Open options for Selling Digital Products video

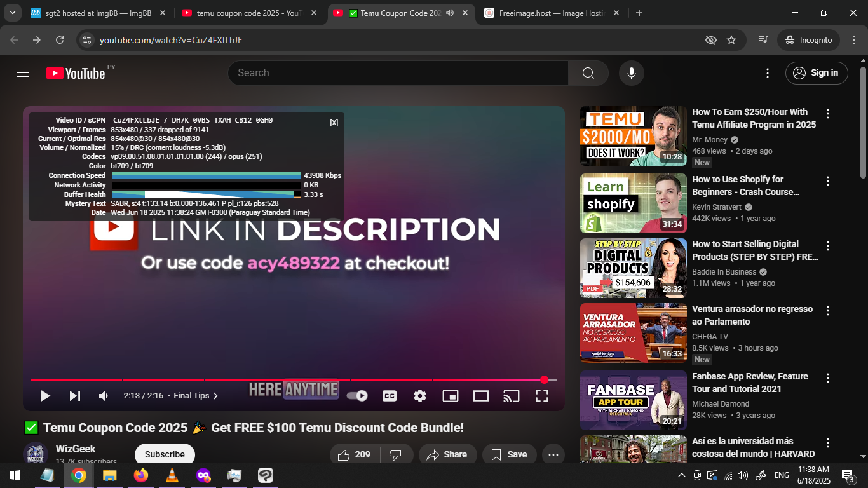[828, 247]
